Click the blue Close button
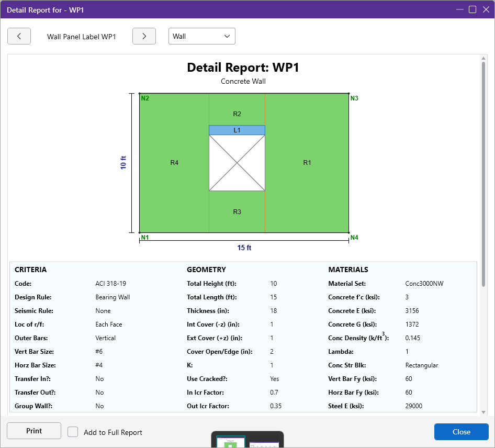Image resolution: width=495 pixels, height=448 pixels. (x=461, y=432)
